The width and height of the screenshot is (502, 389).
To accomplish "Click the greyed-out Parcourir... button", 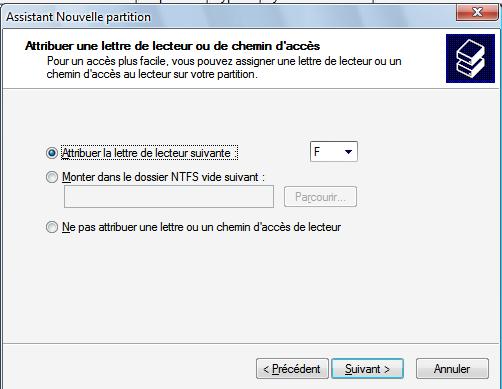I will 320,197.
